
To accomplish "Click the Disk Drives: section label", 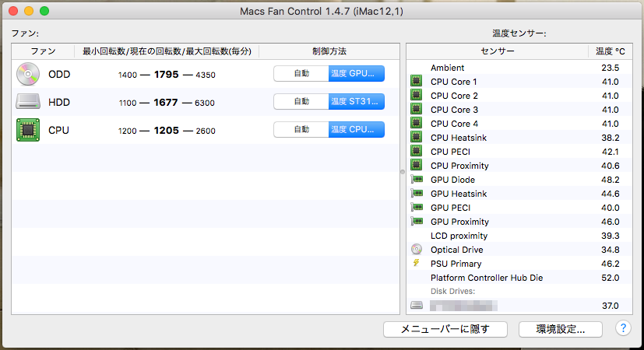I will [x=452, y=292].
